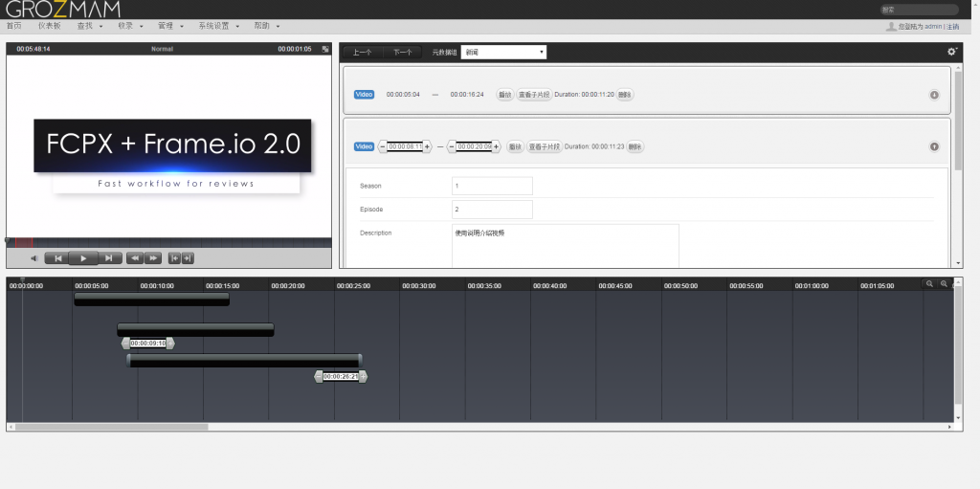The width and height of the screenshot is (980, 489).
Task: Decrease the 00:00:08:11 start timecode
Action: point(383,147)
